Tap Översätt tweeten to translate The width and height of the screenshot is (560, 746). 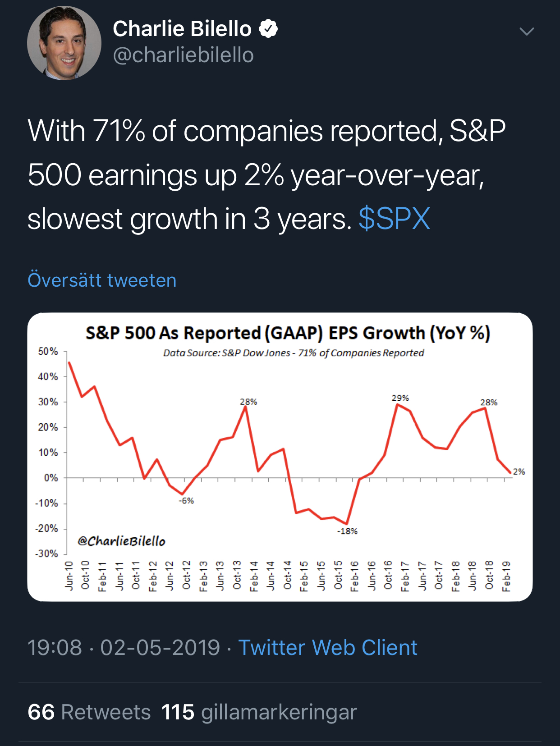(x=102, y=280)
